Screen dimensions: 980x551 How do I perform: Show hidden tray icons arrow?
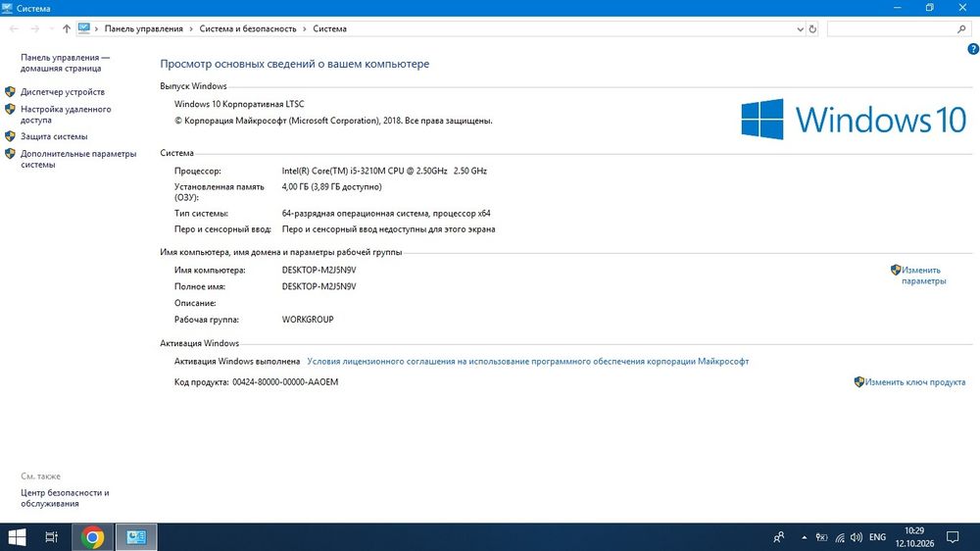coord(805,537)
